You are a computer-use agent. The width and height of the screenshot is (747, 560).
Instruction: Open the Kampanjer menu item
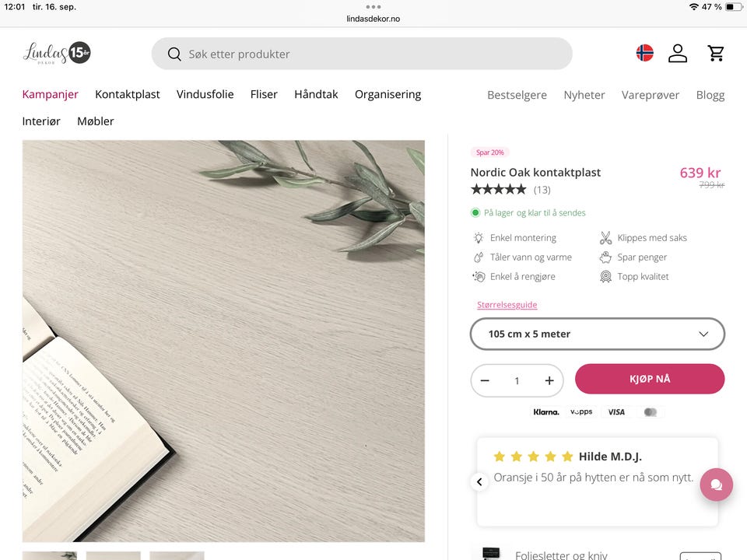(x=50, y=94)
